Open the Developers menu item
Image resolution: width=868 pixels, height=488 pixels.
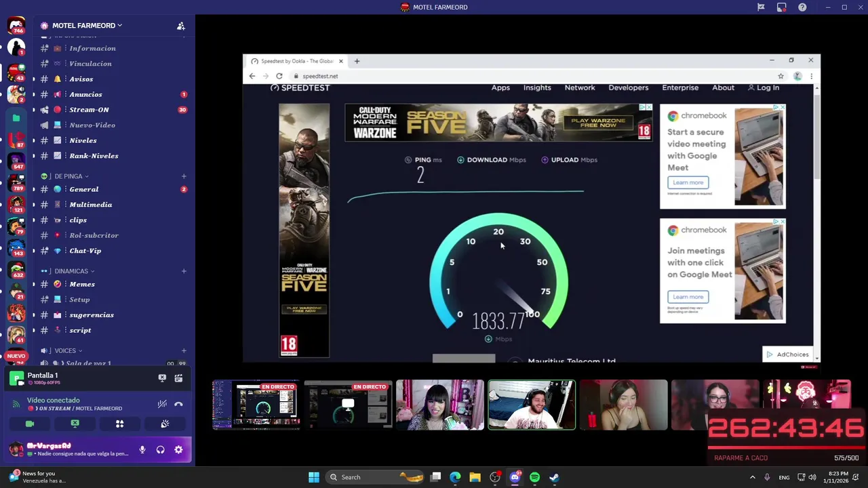(629, 87)
